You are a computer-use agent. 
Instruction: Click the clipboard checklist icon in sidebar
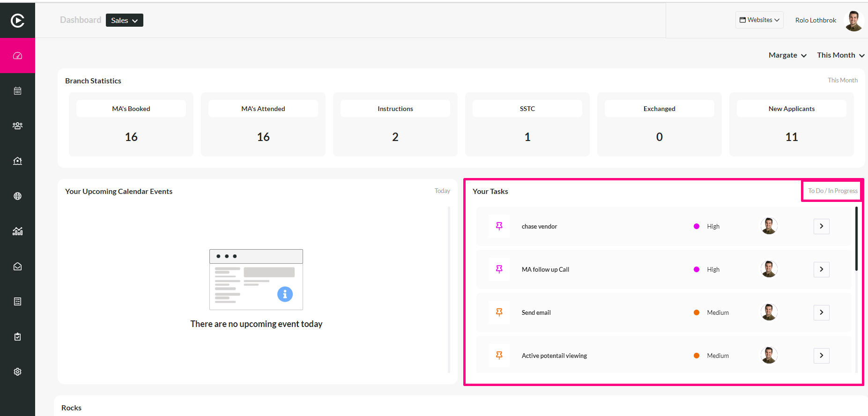pyautogui.click(x=17, y=336)
